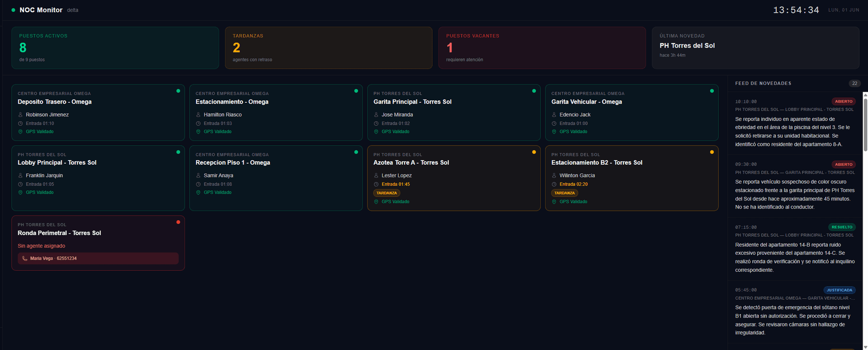
Task: Click the person icon next to Jose Miranda
Action: tap(376, 115)
